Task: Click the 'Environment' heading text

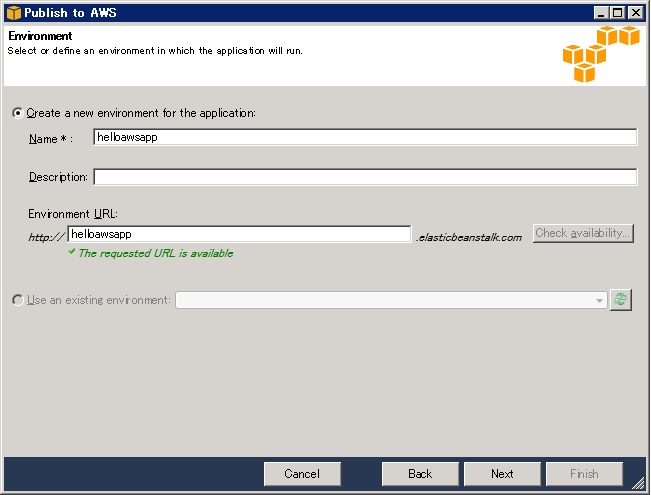Action: point(40,36)
